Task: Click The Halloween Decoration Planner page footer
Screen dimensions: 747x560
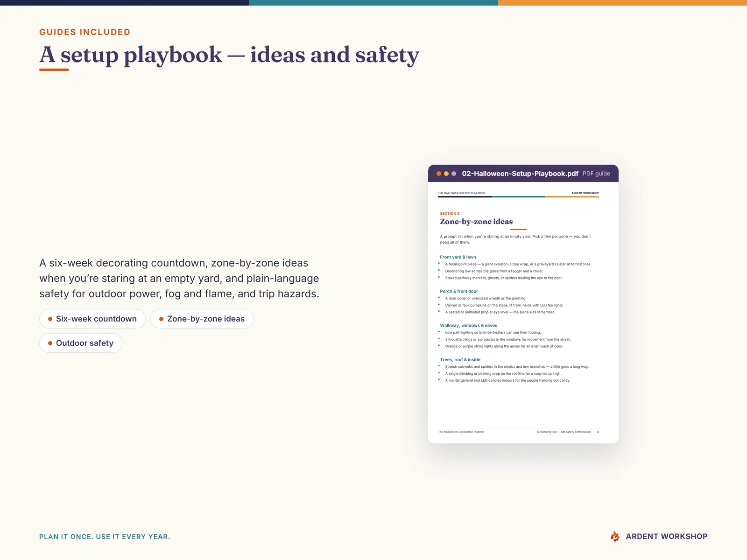Action: tap(461, 432)
